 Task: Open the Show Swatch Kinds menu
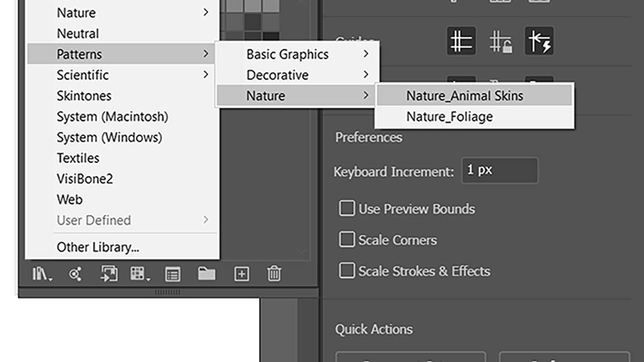coord(140,275)
